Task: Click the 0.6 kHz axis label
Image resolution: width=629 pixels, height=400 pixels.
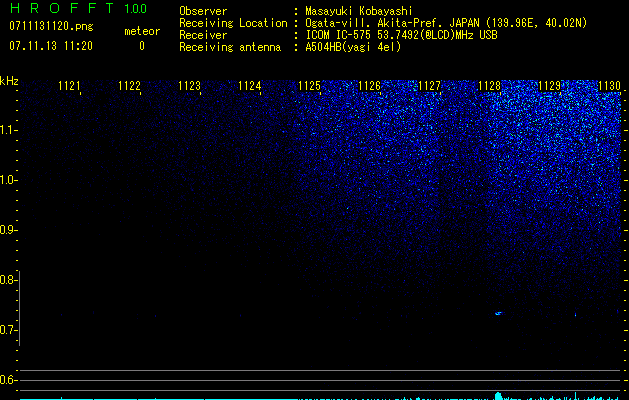Action: click(8, 380)
